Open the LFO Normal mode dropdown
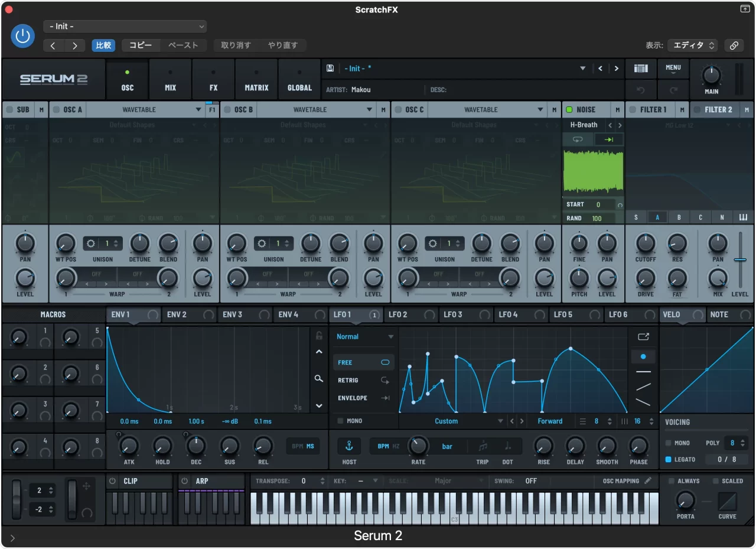 364,337
